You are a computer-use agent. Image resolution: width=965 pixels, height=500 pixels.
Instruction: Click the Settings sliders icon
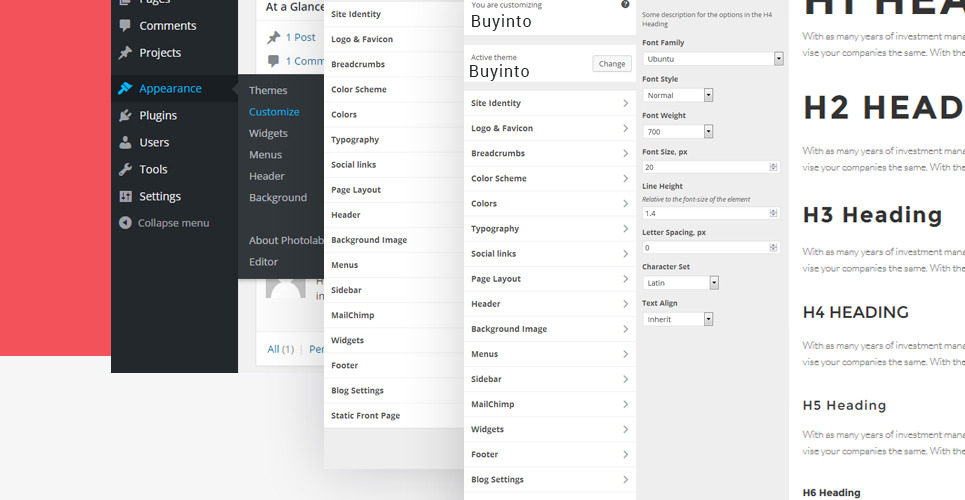pos(125,197)
